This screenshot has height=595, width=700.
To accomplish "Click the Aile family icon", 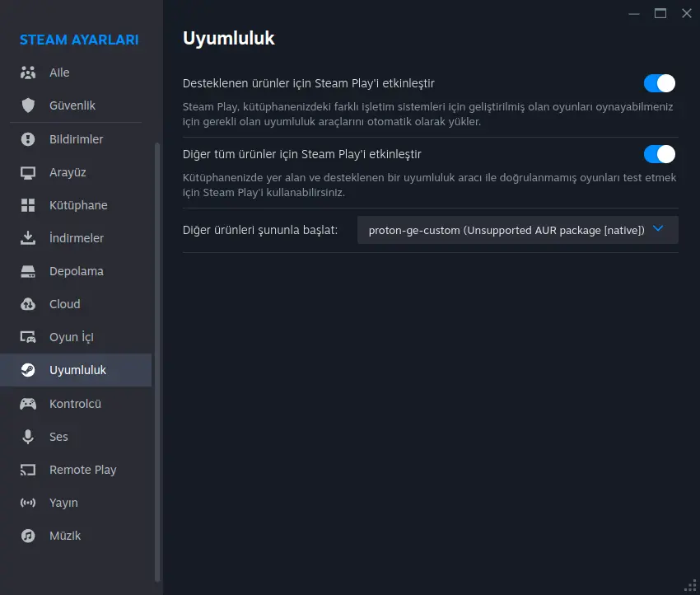I will pyautogui.click(x=28, y=73).
